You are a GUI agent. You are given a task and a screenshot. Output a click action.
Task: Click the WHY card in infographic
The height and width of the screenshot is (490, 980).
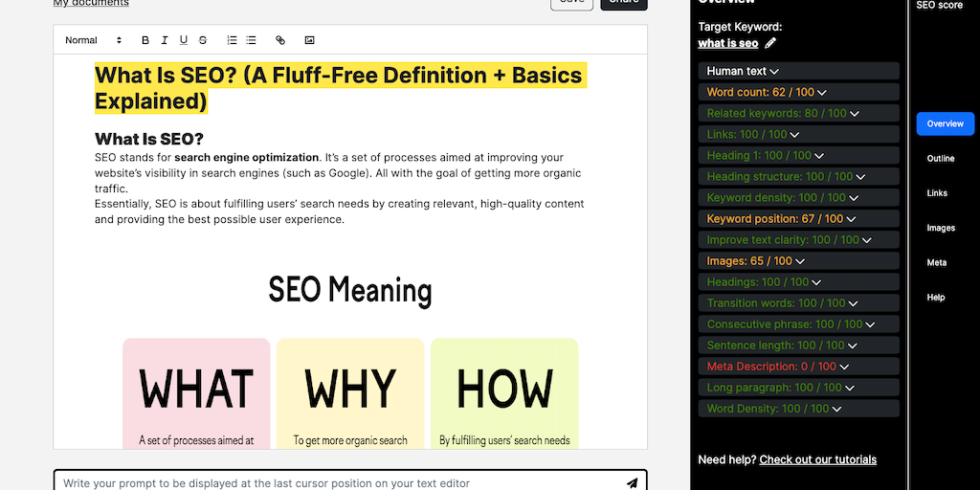(350, 393)
